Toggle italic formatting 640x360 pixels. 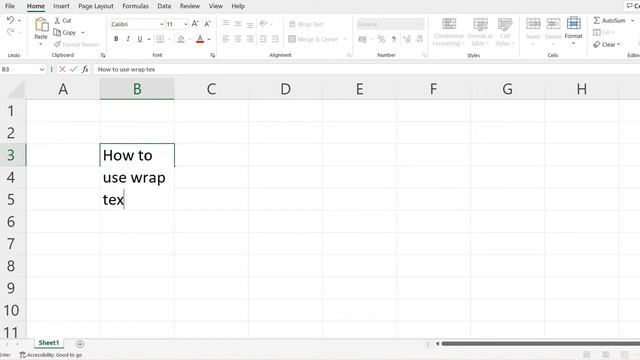pos(128,39)
